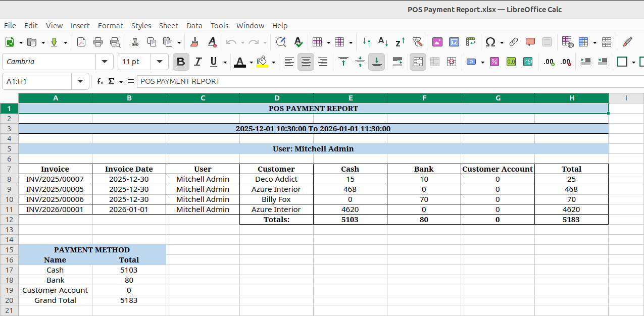
Task: Click the Insert Hyperlink chain icon
Action: (513, 42)
